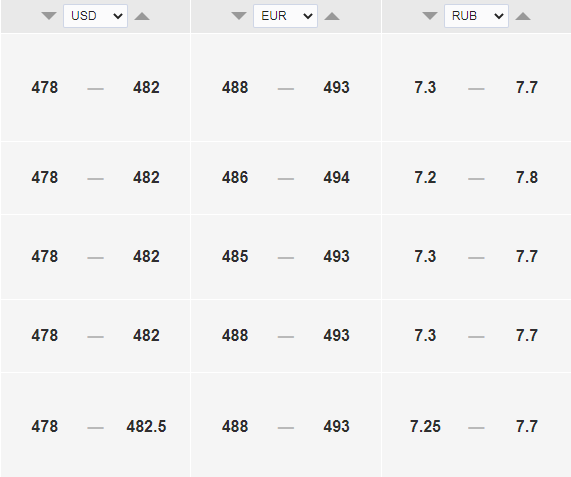Click first row 7.7 RUB sell rate
This screenshot has width=571, height=477.
tap(527, 87)
